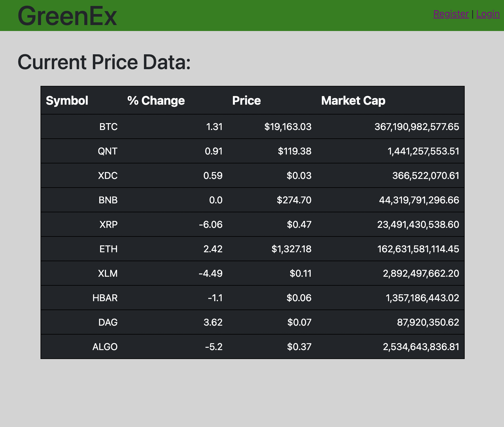Open the Register page
The height and width of the screenshot is (427, 504).
click(451, 14)
